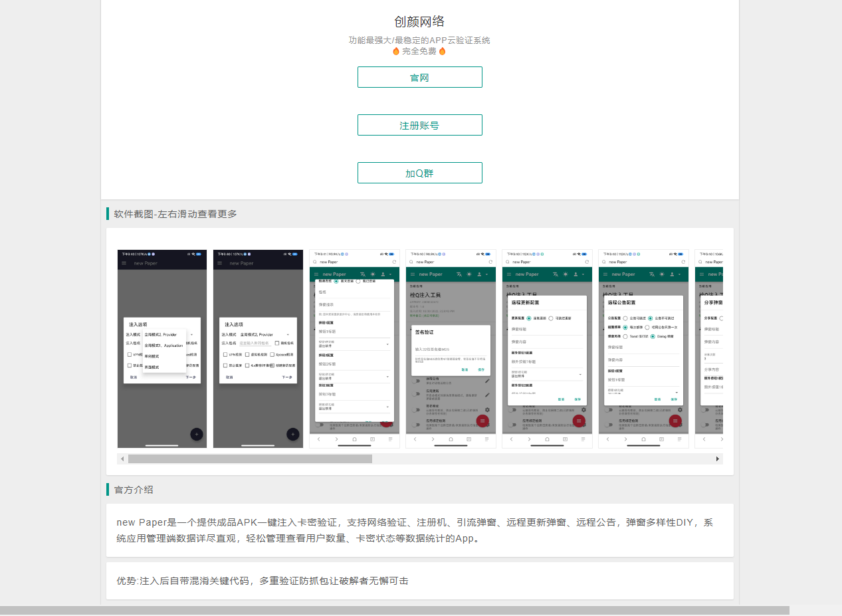
Task: Click the gallery scrollbar left arrow
Action: [x=122, y=459]
